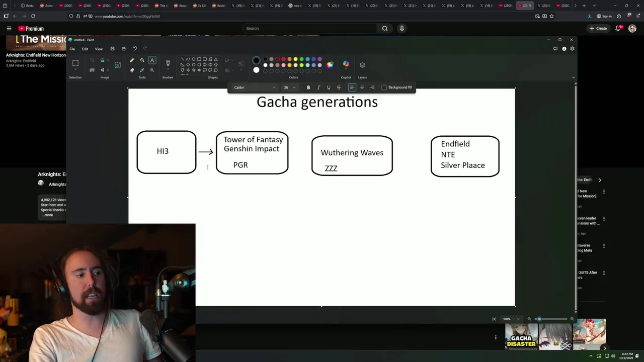The height and width of the screenshot is (362, 644).
Task: Select the Magnifier tool in Paint
Action: point(152,70)
